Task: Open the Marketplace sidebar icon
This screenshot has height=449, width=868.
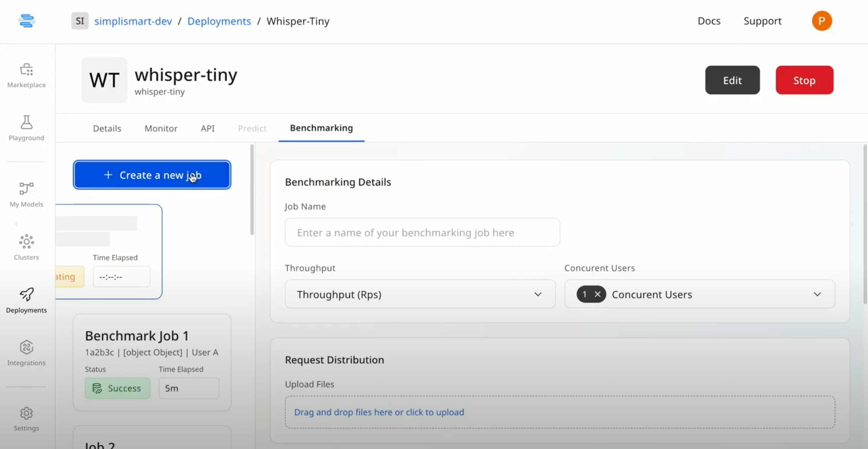Action: (26, 70)
